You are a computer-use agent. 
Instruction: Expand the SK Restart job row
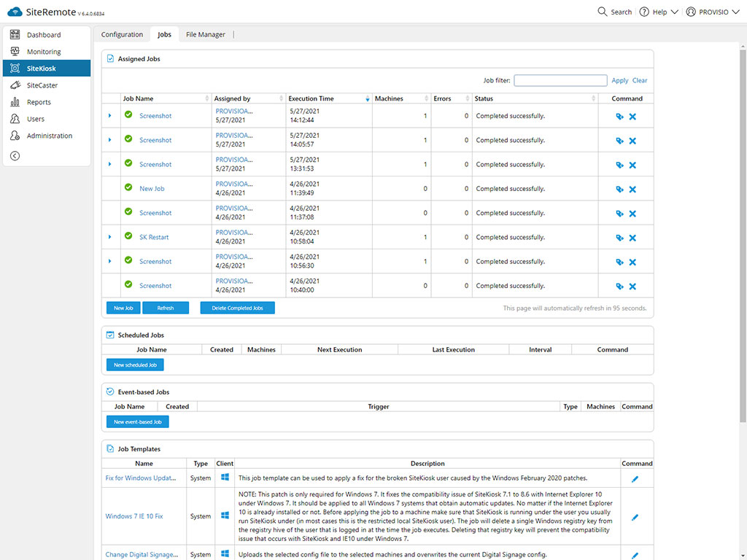[109, 237]
